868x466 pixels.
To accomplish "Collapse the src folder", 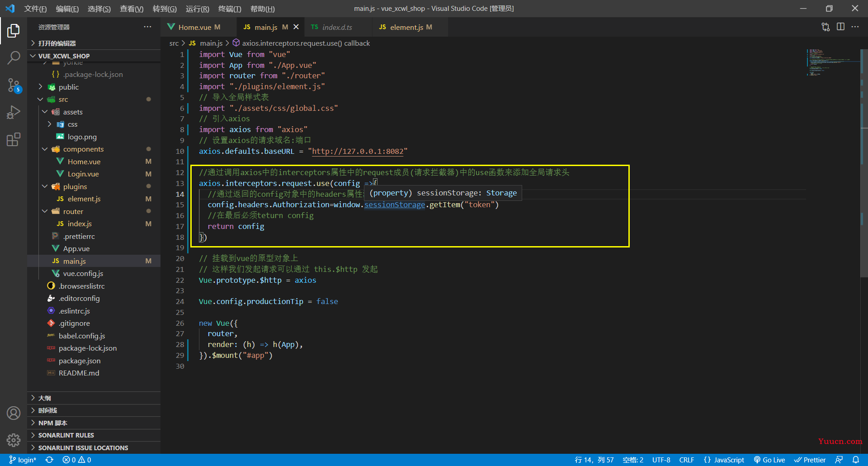I will pyautogui.click(x=94, y=100).
